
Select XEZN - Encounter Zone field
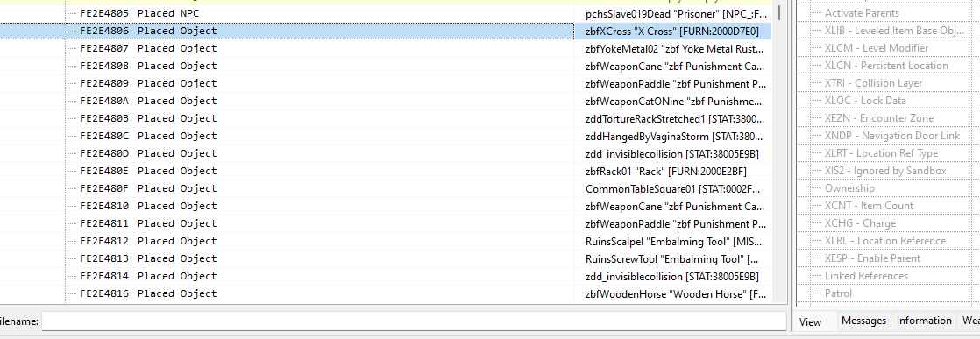878,118
